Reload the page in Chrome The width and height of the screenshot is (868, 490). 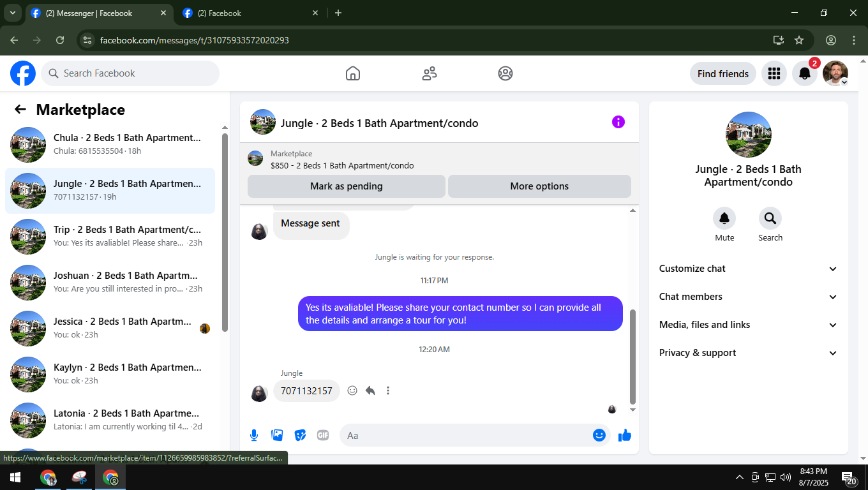[x=60, y=40]
